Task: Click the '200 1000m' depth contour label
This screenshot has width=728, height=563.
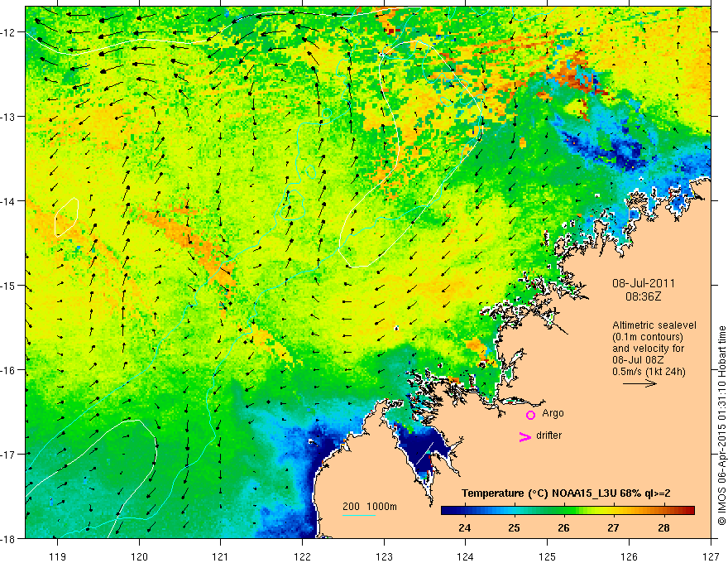Action: click(x=370, y=507)
